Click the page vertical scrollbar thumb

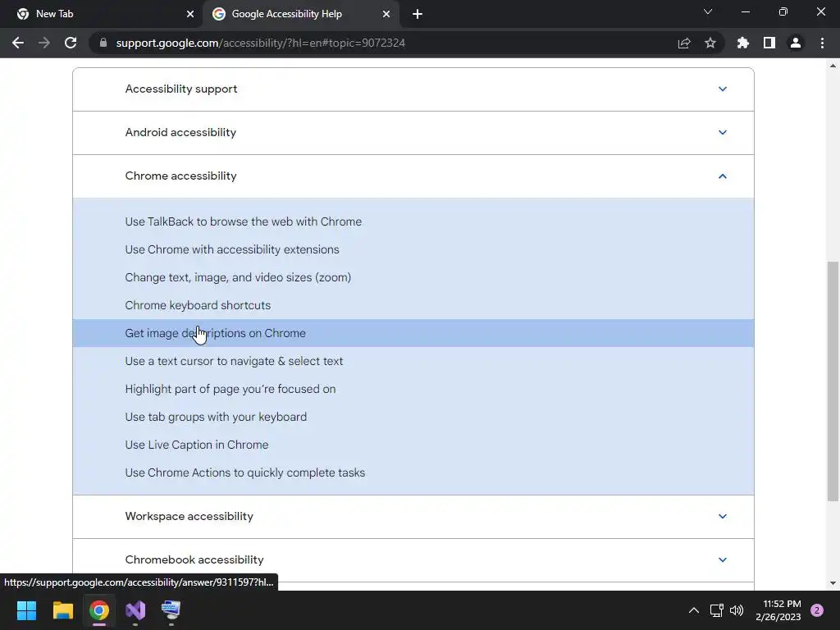(x=833, y=381)
